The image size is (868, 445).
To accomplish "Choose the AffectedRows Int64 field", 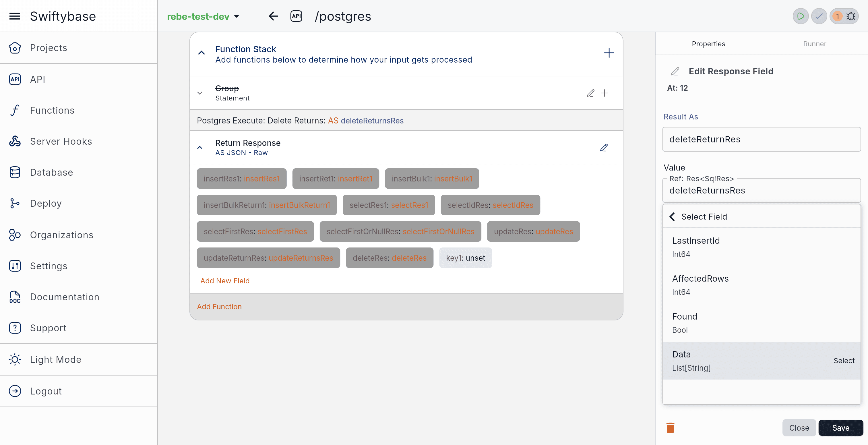I will coord(762,285).
